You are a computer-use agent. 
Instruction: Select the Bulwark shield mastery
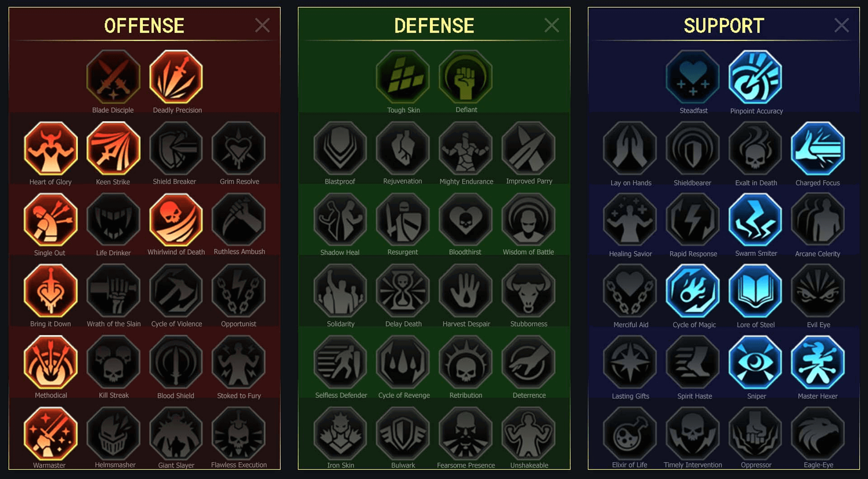pyautogui.click(x=403, y=433)
